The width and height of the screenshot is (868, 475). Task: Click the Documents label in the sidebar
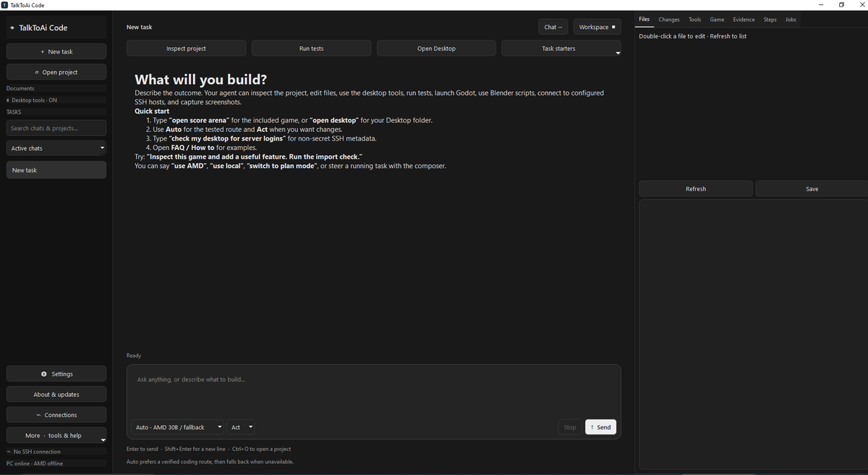[20, 88]
